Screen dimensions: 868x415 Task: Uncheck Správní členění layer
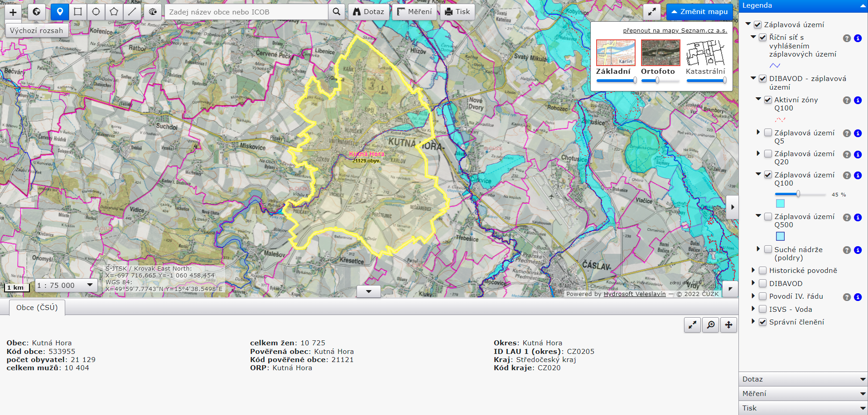coord(762,322)
